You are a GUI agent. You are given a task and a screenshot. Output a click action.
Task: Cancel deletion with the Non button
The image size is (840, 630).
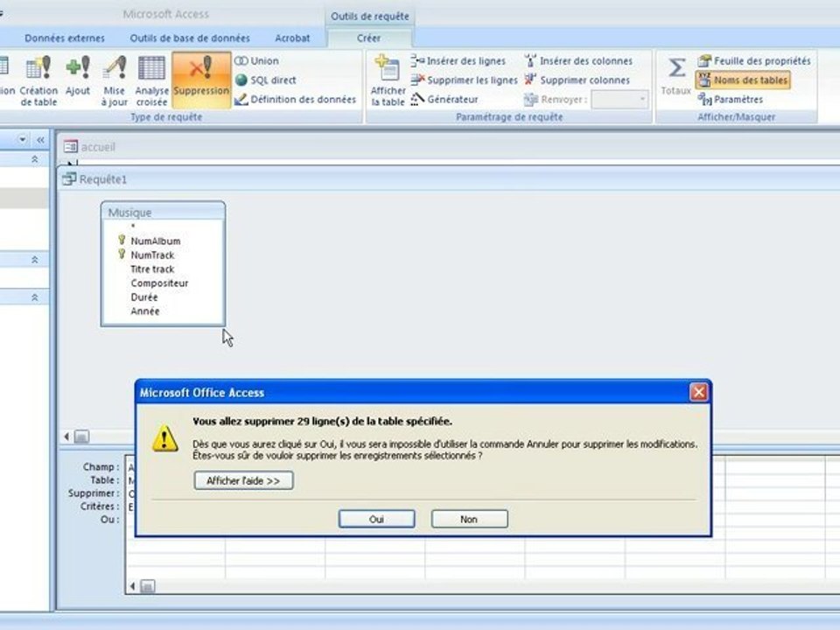point(469,519)
